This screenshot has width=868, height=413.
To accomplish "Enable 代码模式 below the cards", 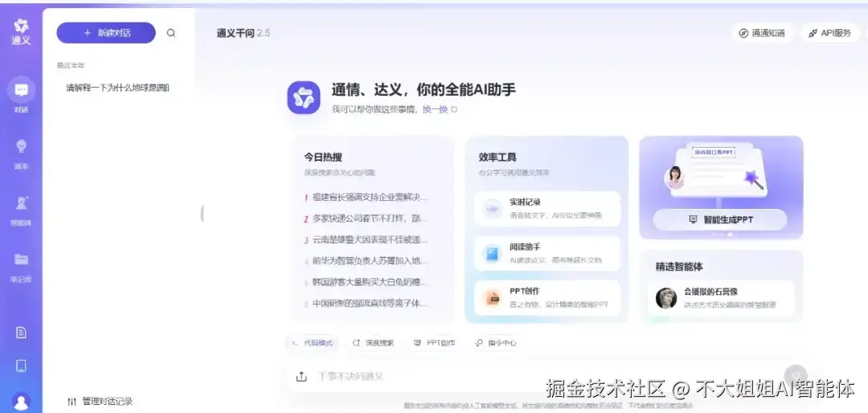I will (x=313, y=342).
